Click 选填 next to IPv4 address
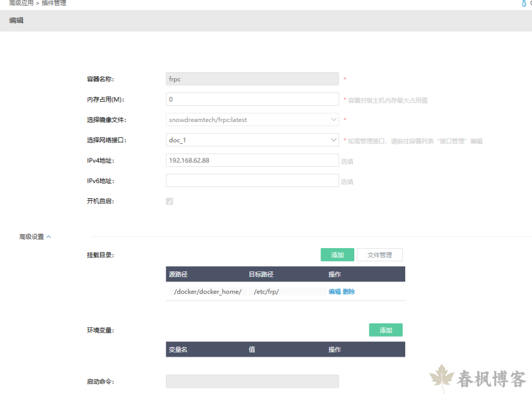The height and width of the screenshot is (395, 532). (347, 161)
